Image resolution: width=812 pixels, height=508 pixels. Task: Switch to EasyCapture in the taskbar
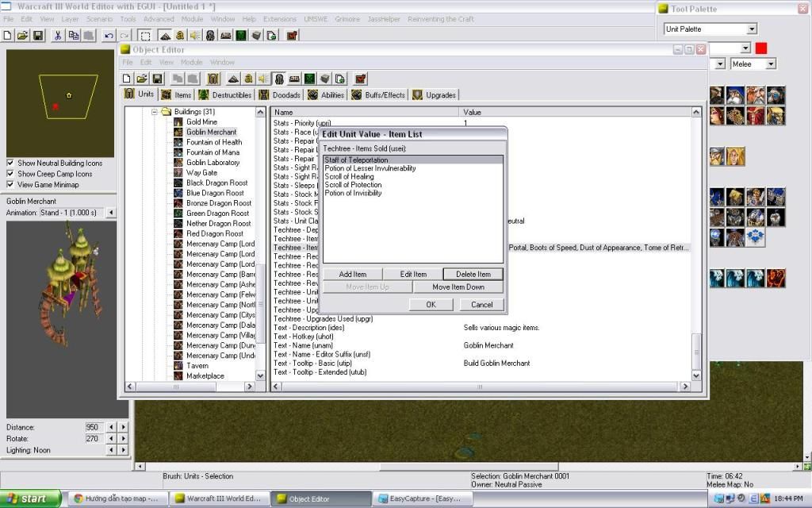tap(423, 498)
